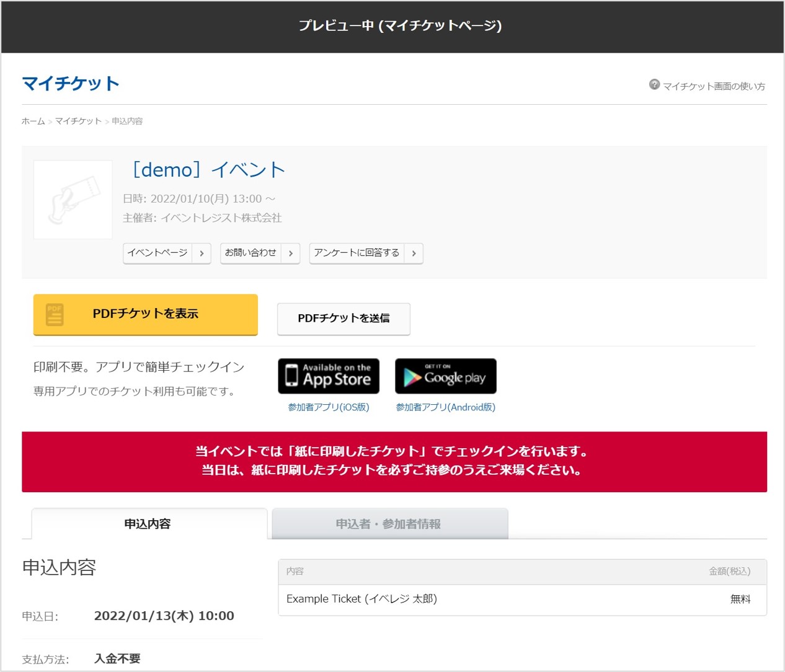
Task: Click the PDF icon on yellow ticket button
Action: (x=53, y=314)
